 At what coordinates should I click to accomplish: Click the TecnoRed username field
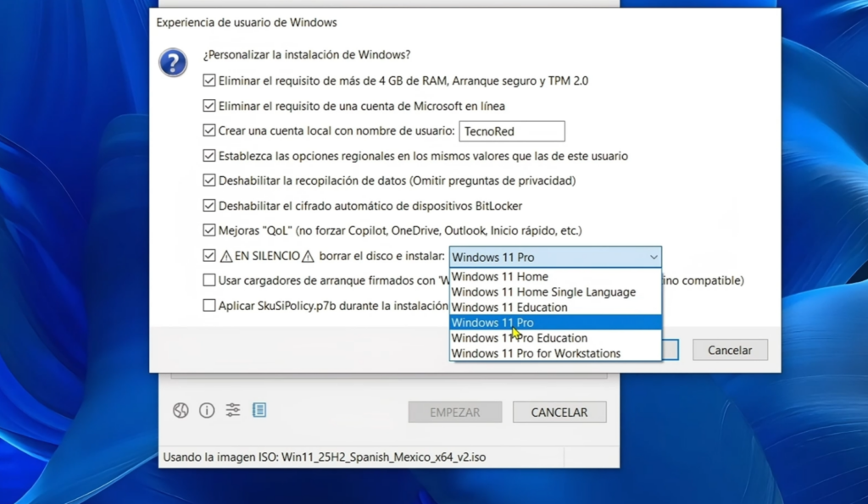[x=511, y=131]
